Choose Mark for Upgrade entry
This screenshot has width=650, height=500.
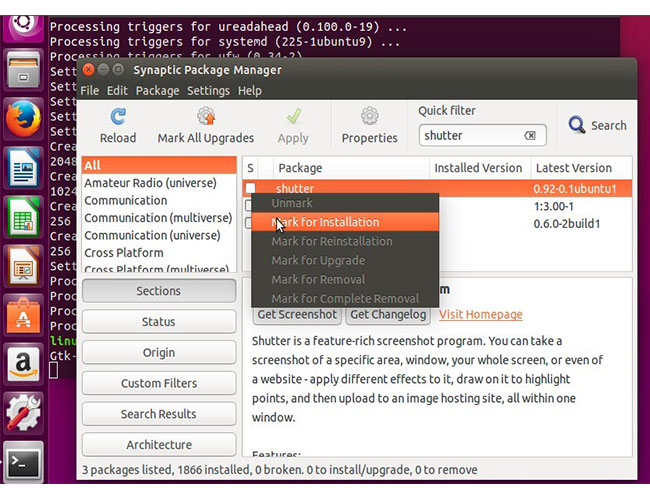[x=345, y=260]
